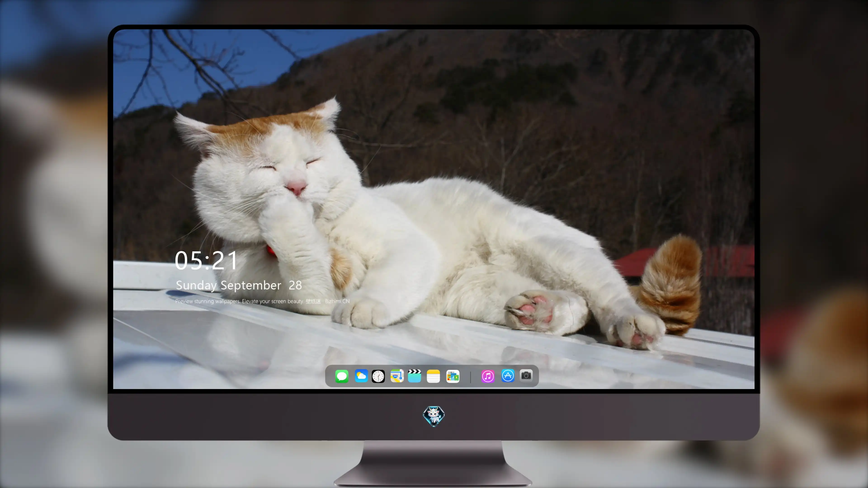Click the 05:21 clock display
The image size is (868, 488).
tap(206, 260)
